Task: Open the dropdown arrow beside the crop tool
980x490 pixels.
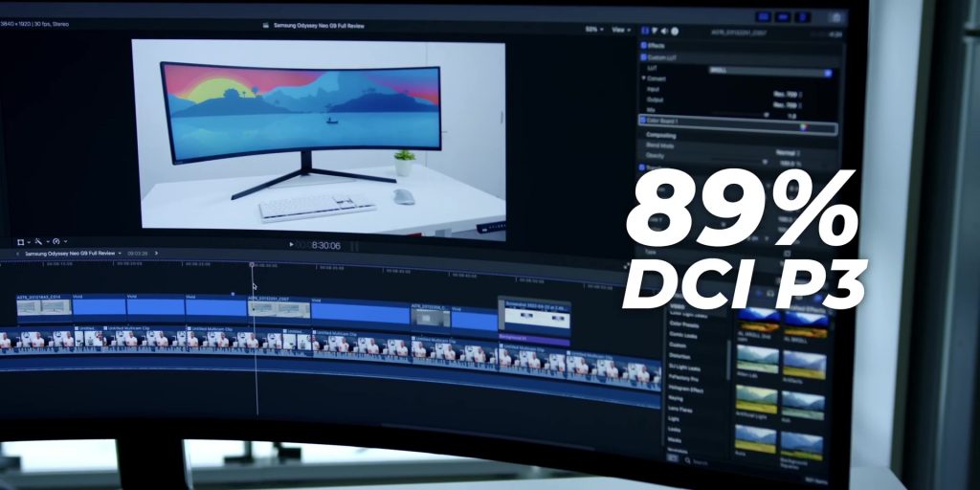Action: [x=29, y=242]
